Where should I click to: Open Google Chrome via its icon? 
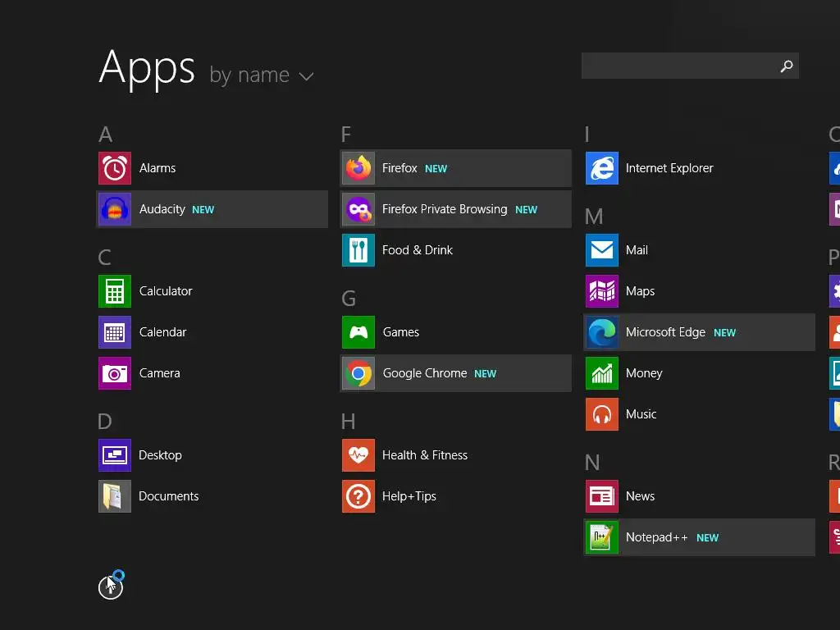(358, 373)
